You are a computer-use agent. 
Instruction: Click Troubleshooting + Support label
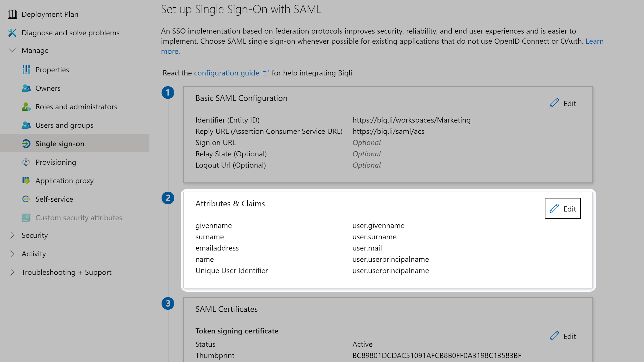67,272
